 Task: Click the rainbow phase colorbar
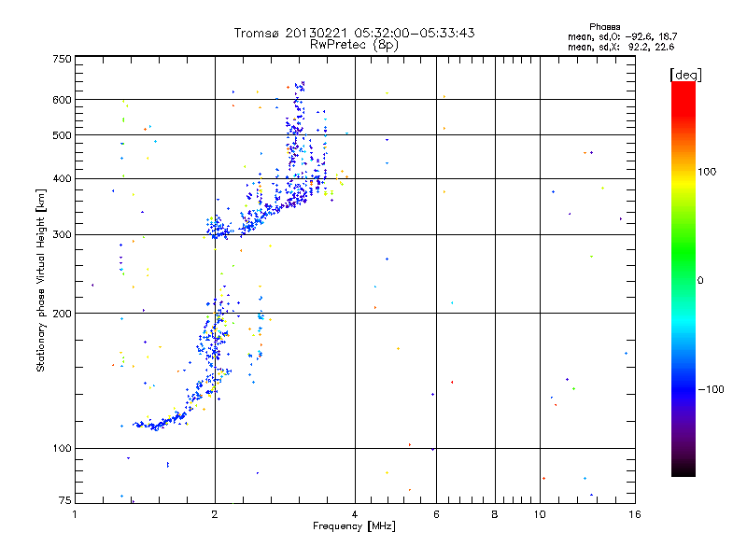point(684,279)
